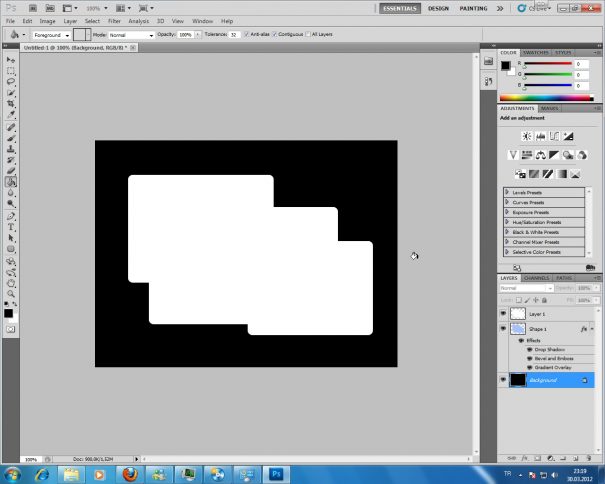The height and width of the screenshot is (484, 605).
Task: Switch to the Channels tab
Action: click(536, 278)
